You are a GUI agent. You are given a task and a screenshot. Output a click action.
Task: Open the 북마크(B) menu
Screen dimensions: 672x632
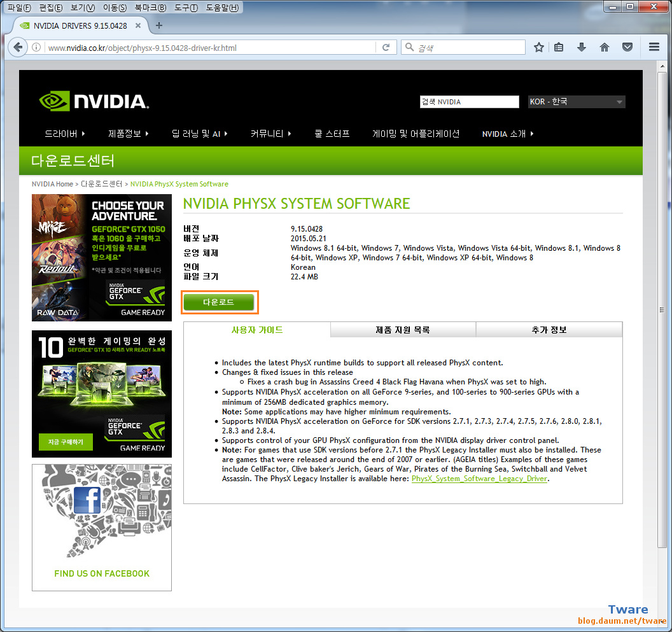(150, 8)
